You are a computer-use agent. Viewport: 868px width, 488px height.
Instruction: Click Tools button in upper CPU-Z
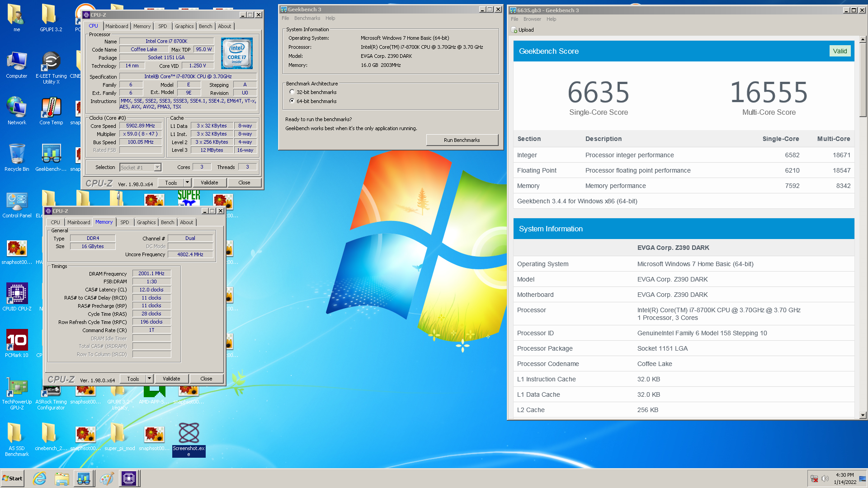tap(171, 183)
